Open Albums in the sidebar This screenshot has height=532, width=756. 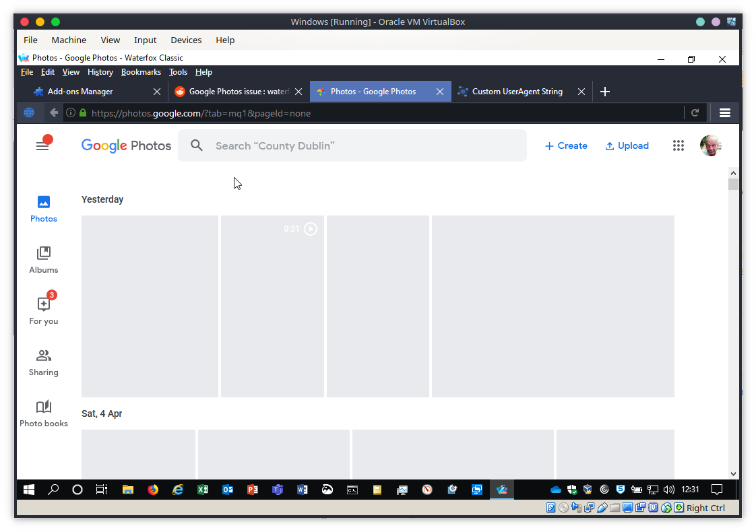(43, 260)
